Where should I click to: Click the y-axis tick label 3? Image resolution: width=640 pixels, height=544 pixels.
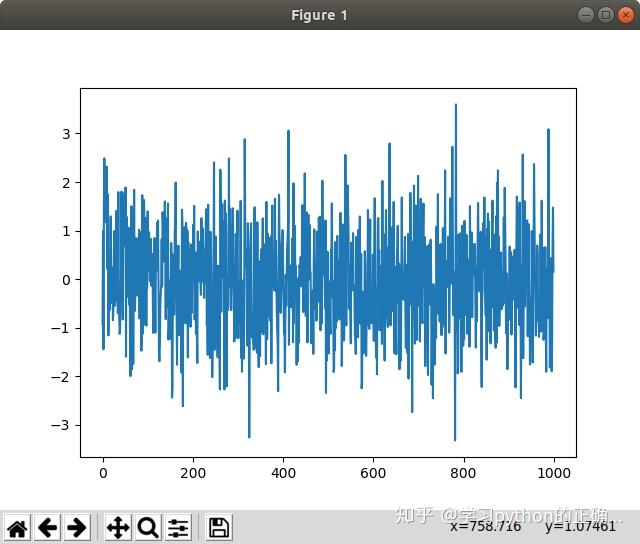[67, 134]
